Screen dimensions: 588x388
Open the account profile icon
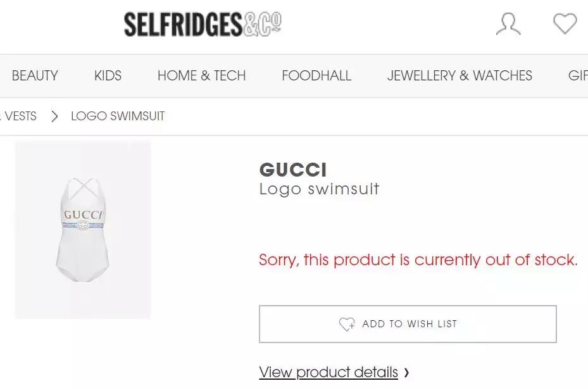tap(508, 24)
